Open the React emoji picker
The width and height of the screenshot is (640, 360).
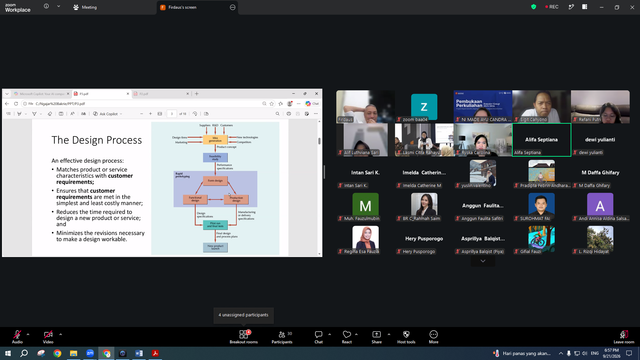pos(347,336)
